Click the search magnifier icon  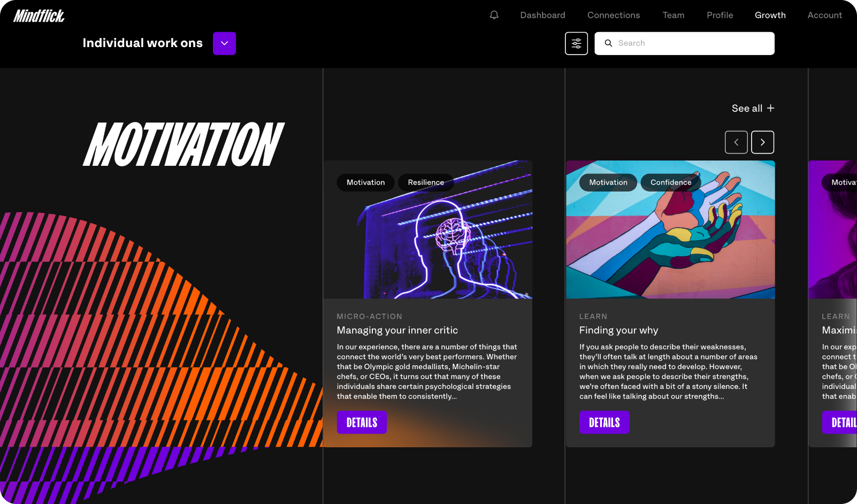pyautogui.click(x=608, y=43)
